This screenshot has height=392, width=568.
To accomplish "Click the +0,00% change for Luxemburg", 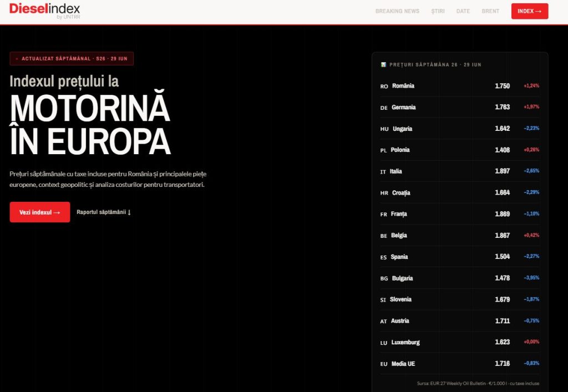I will (x=531, y=342).
